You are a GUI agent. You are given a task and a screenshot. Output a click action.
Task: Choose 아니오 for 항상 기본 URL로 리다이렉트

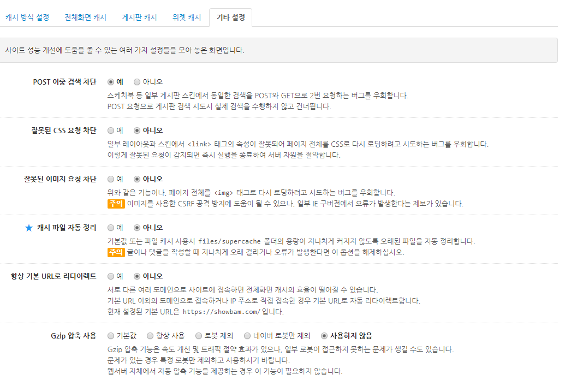137,276
